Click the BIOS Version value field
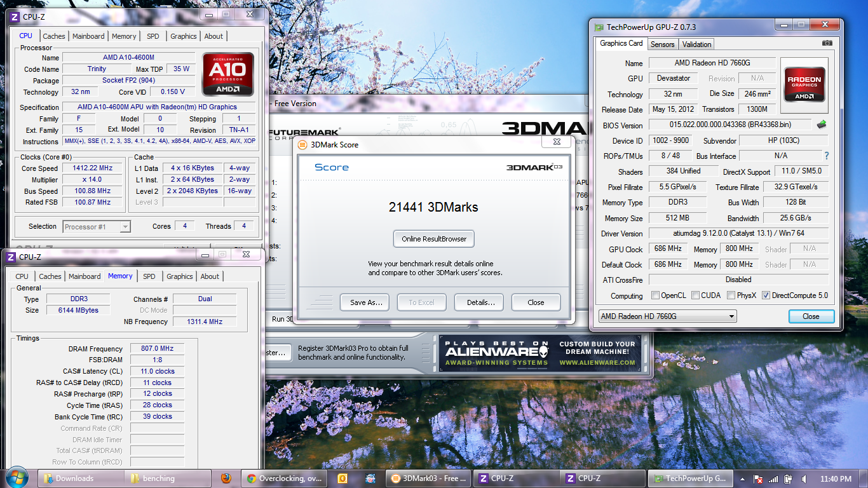This screenshot has height=488, width=868. (730, 125)
